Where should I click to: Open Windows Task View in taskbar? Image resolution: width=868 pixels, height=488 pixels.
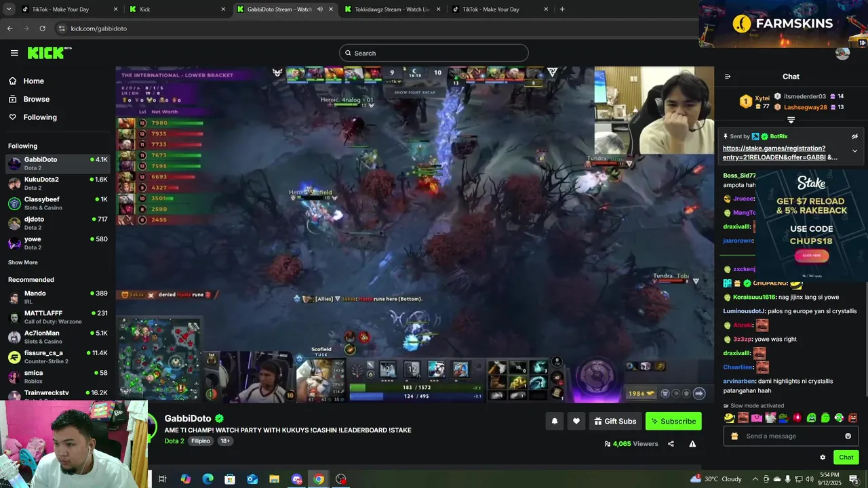coord(163,479)
